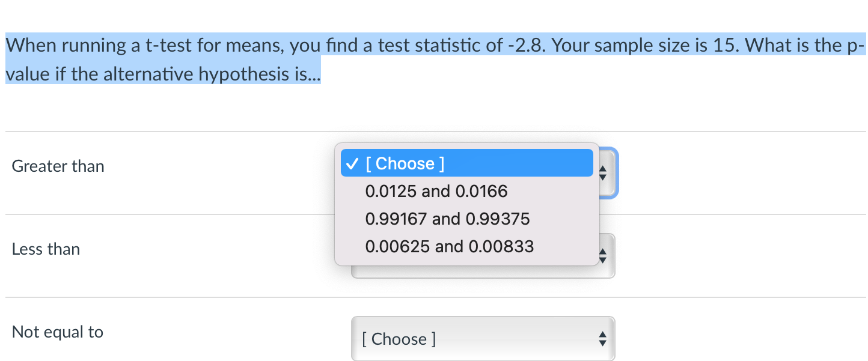Click the Greater than row label
The width and height of the screenshot is (868, 361).
point(58,166)
